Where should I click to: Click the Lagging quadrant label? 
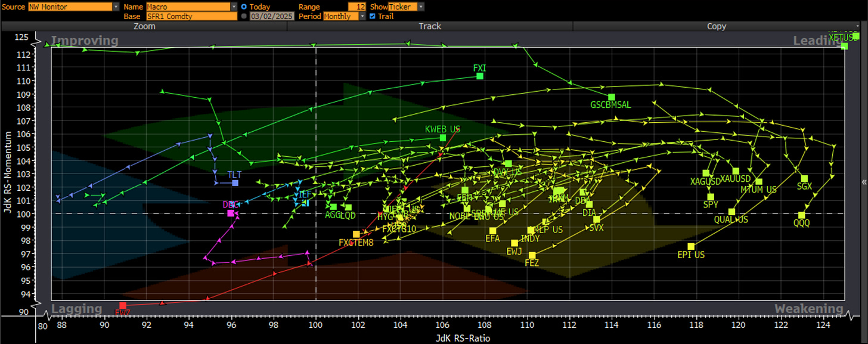tap(77, 309)
